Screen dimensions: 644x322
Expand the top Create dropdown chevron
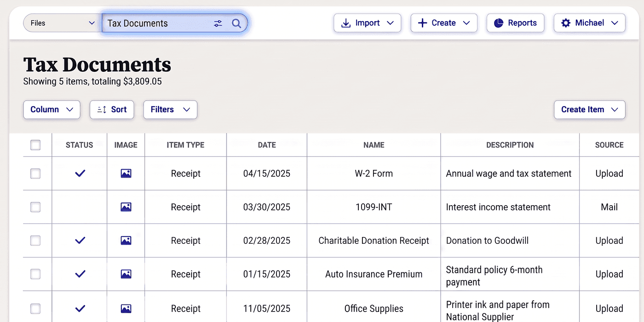[466, 23]
